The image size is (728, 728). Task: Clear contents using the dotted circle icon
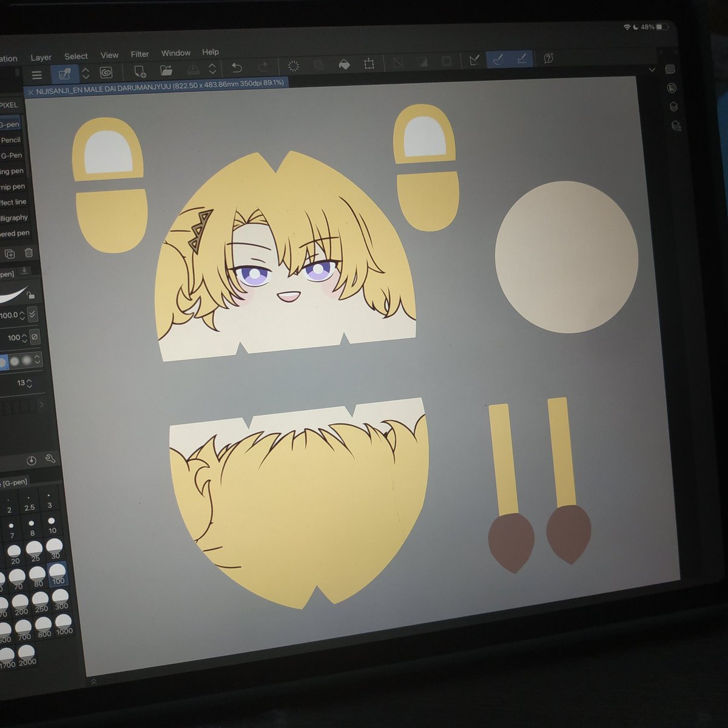293,66
